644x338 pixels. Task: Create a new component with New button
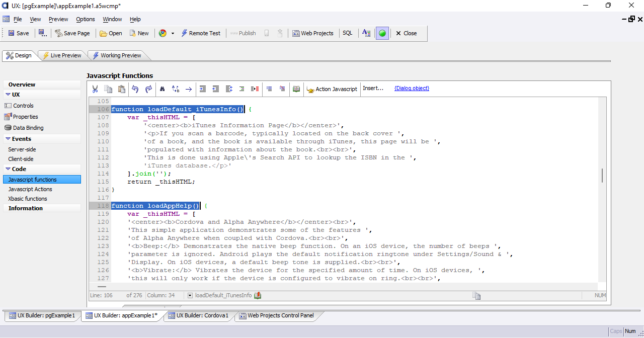(139, 33)
